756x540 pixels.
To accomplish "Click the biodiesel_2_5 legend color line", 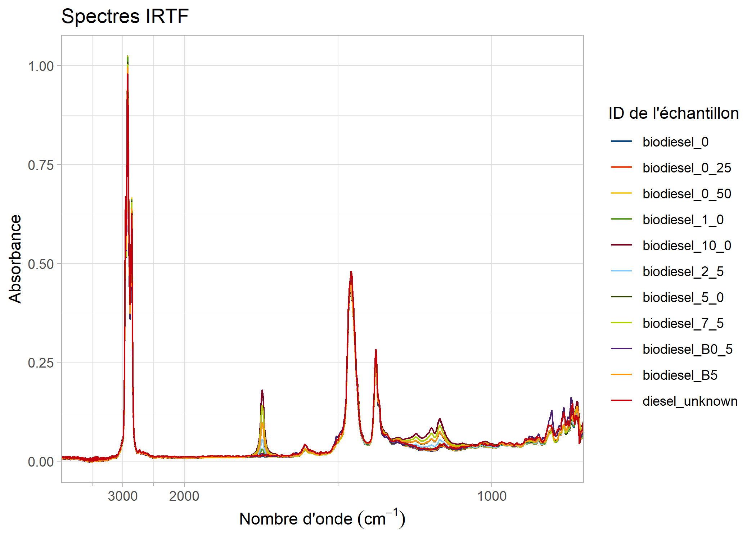I will [621, 271].
